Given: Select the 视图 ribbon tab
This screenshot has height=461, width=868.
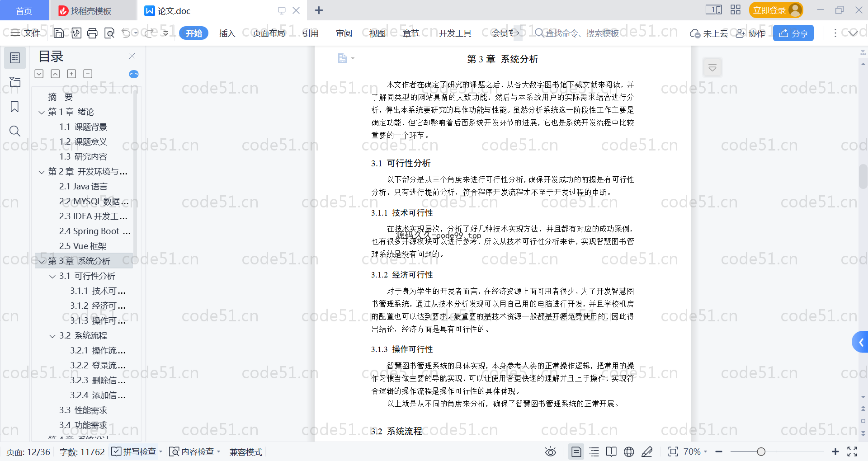Looking at the screenshot, I should [x=377, y=33].
